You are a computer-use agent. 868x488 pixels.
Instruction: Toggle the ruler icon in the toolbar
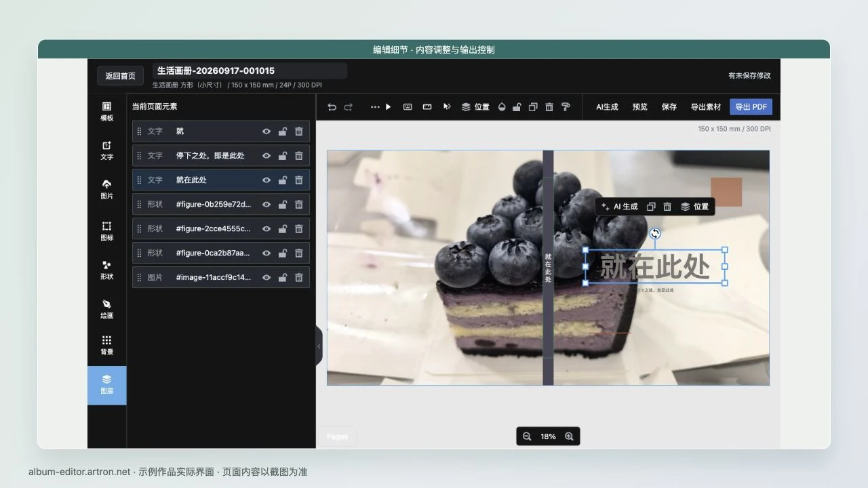[x=427, y=107]
